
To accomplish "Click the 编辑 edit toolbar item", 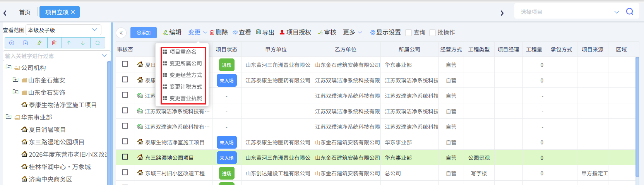I will pos(172,33).
